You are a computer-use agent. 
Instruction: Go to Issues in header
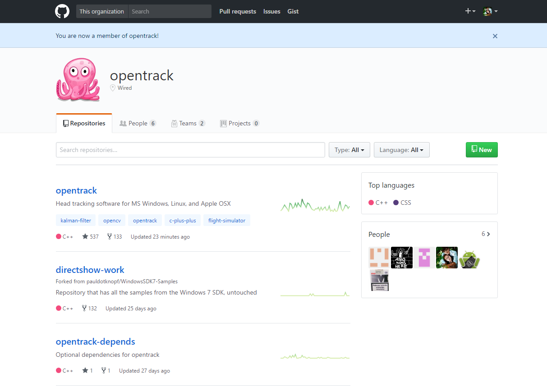[x=272, y=11]
